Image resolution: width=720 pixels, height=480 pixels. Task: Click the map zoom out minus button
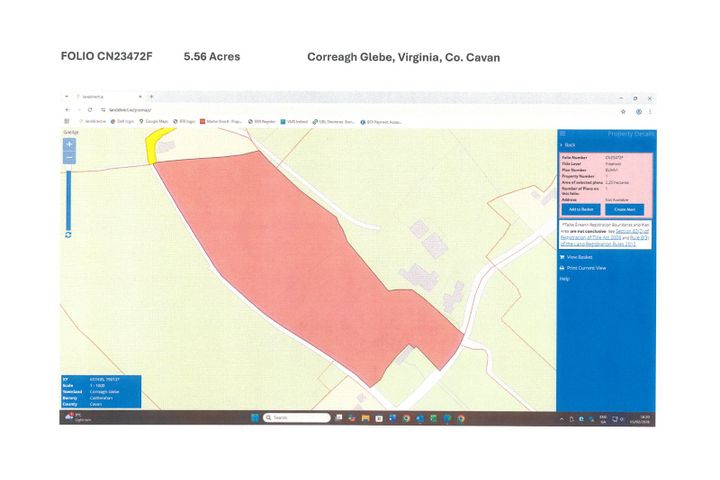coord(69,158)
